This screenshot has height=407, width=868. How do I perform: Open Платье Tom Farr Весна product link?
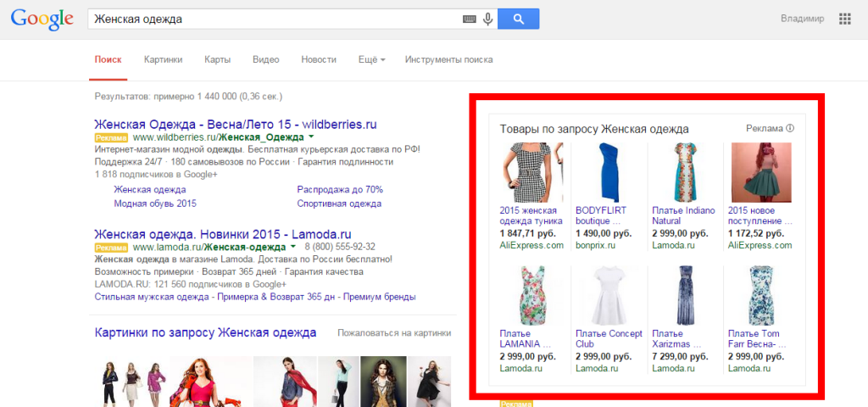[755, 338]
